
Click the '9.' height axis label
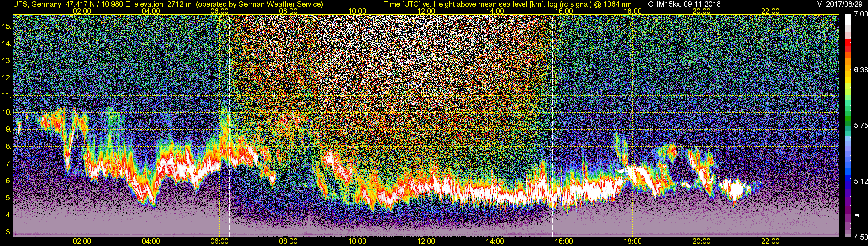[x=9, y=129]
